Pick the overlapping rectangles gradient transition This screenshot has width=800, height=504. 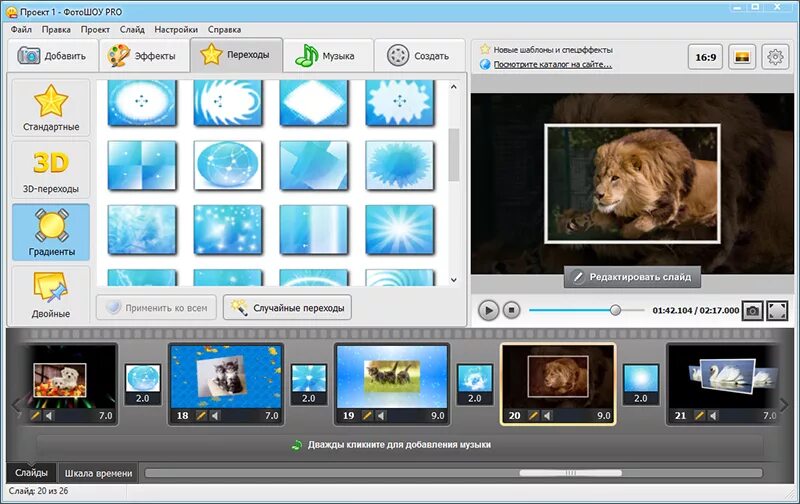click(x=314, y=165)
